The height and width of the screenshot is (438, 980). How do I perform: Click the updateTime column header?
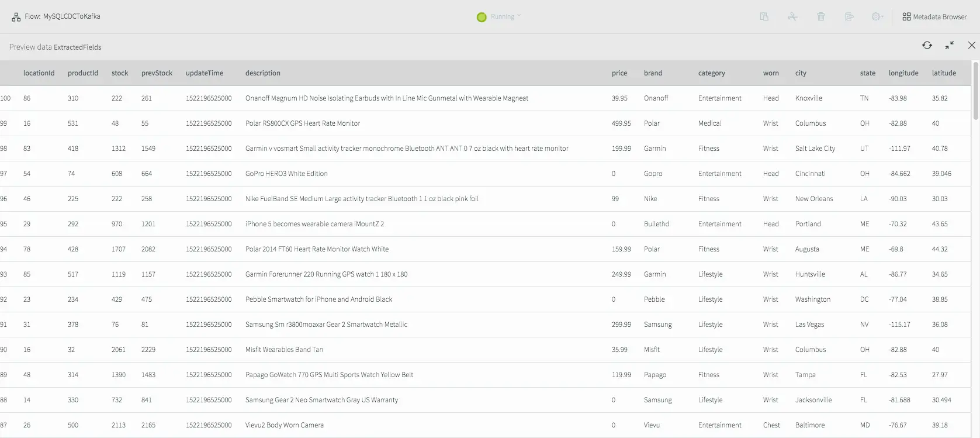coord(204,73)
